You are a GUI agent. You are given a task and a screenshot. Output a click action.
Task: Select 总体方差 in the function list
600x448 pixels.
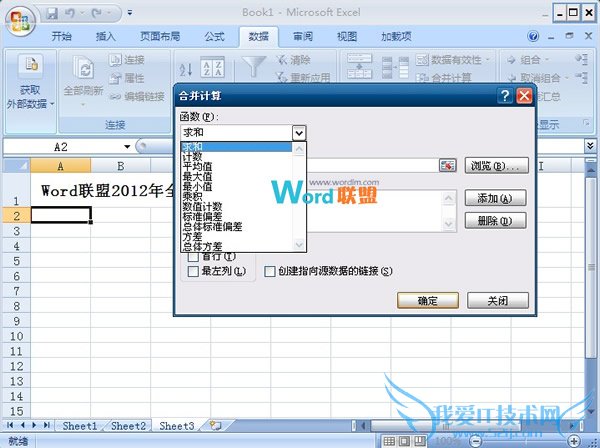click(x=236, y=246)
